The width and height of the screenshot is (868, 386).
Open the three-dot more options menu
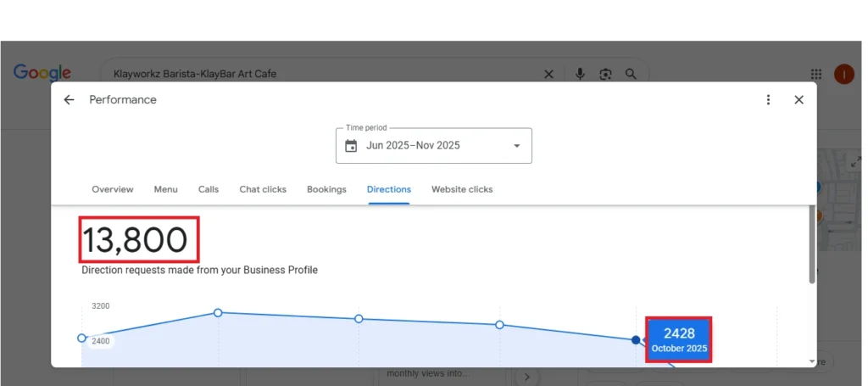coord(768,100)
